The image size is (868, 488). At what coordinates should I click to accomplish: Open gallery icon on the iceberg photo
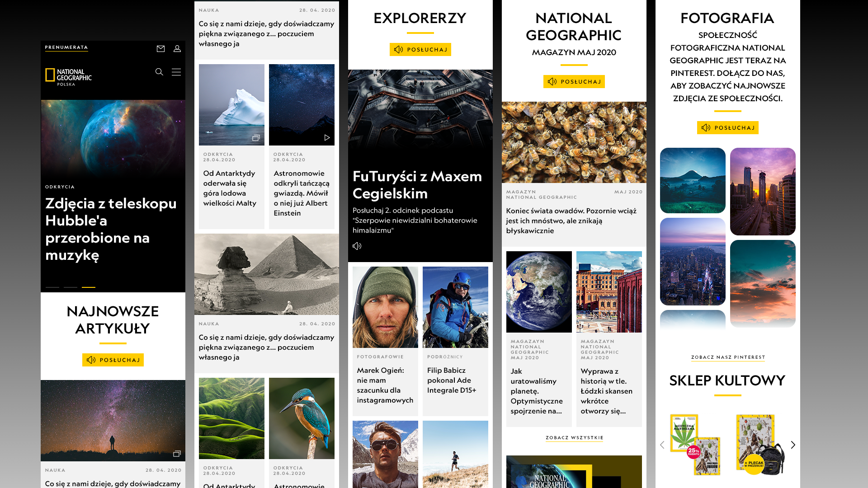tap(256, 138)
